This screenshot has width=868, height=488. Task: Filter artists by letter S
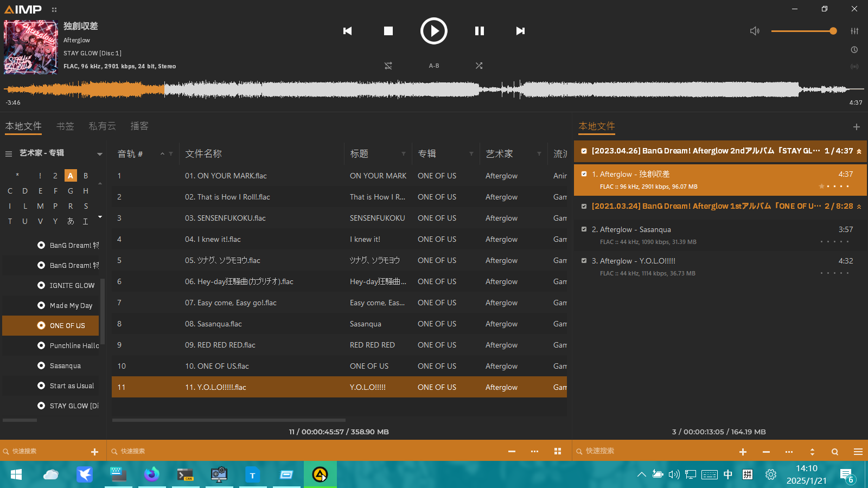click(86, 206)
